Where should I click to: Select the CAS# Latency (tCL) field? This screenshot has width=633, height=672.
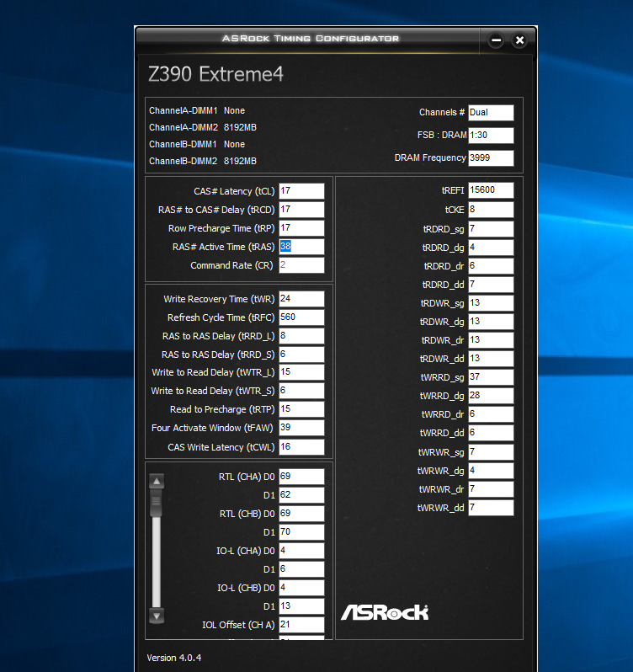[301, 191]
